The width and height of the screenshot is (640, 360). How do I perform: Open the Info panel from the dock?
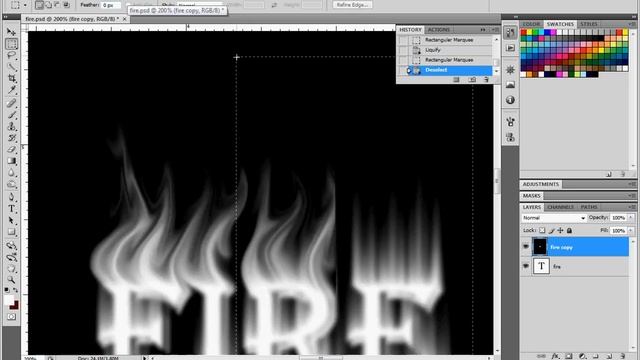pyautogui.click(x=510, y=100)
